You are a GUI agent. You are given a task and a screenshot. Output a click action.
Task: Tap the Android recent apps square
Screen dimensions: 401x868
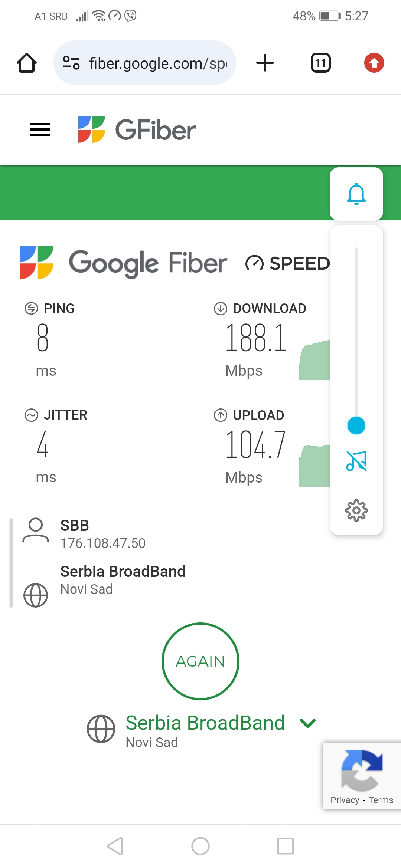coord(286,846)
